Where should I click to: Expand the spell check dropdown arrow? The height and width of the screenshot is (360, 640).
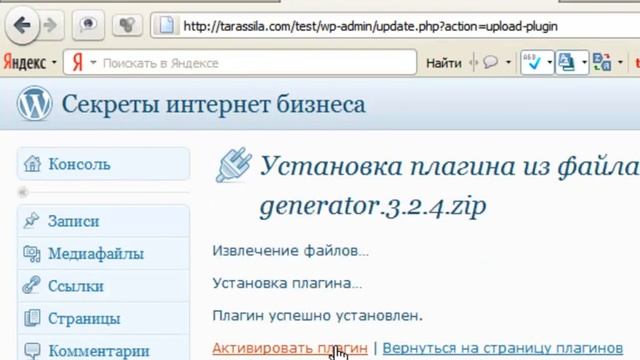pyautogui.click(x=549, y=62)
